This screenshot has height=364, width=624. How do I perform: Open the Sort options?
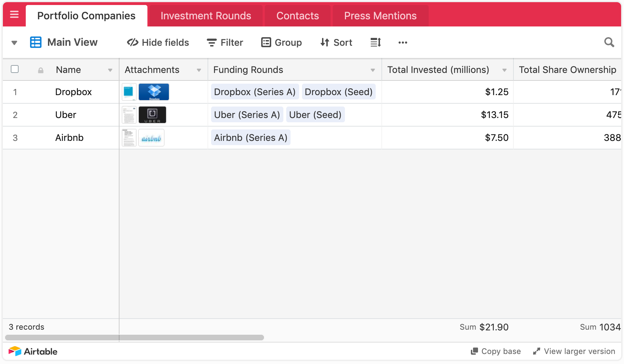[x=336, y=43]
